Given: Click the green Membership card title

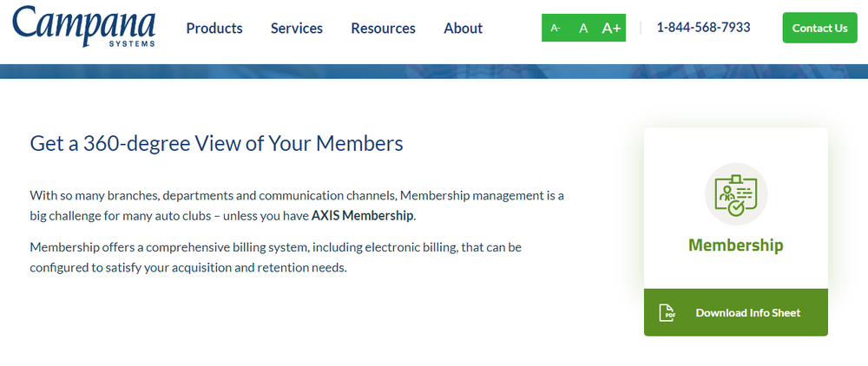Looking at the screenshot, I should tap(736, 245).
